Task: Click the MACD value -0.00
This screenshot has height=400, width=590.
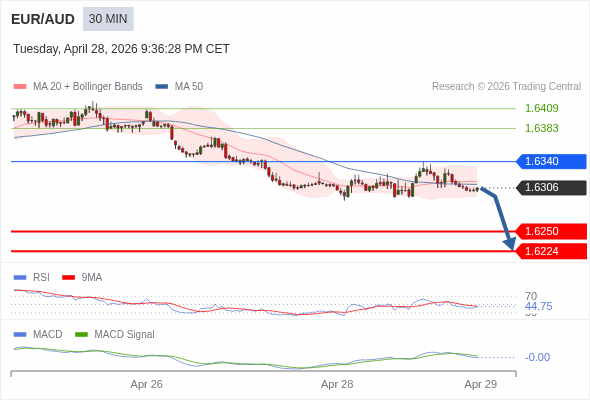Action: click(x=537, y=357)
